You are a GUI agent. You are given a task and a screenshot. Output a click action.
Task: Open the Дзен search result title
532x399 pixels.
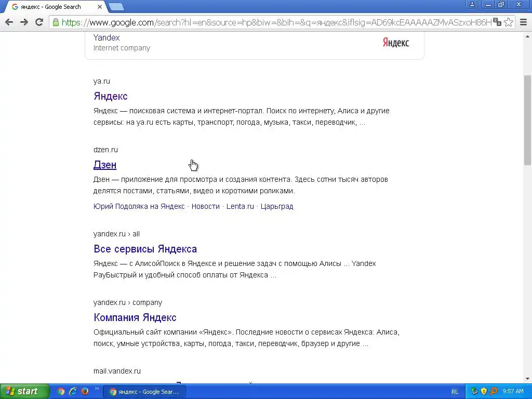click(x=105, y=165)
